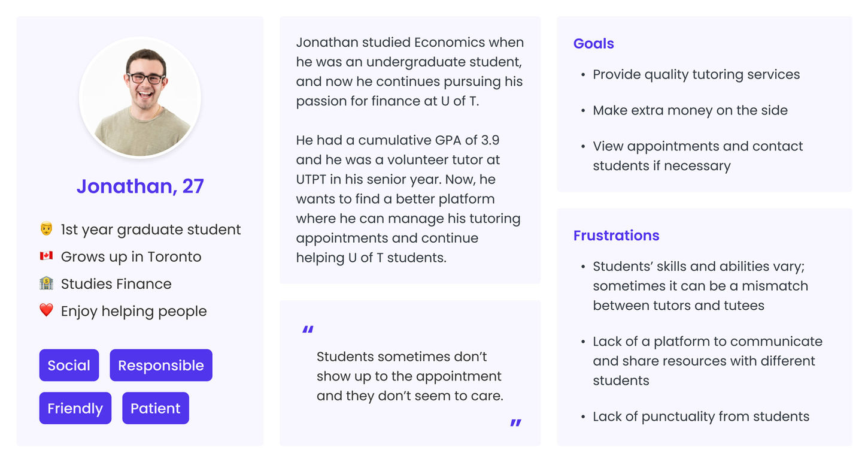Click the Frustrations section heading

(x=616, y=235)
